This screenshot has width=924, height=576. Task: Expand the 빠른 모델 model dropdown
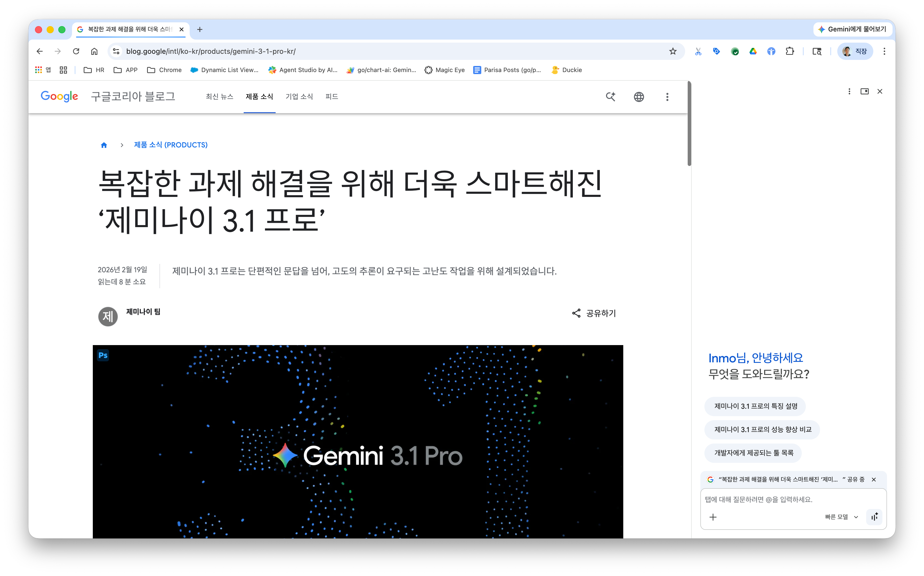click(x=841, y=517)
